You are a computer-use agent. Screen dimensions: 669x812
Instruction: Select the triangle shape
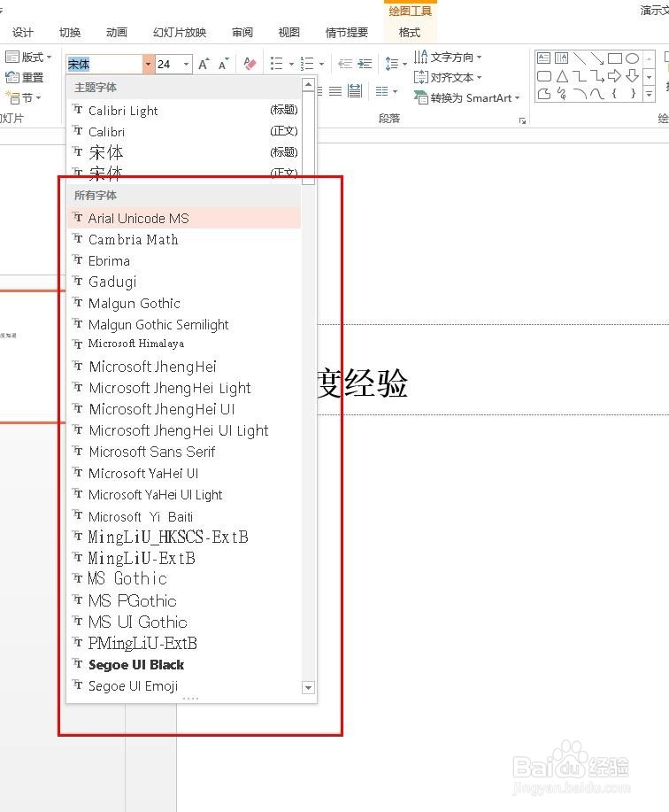point(562,77)
